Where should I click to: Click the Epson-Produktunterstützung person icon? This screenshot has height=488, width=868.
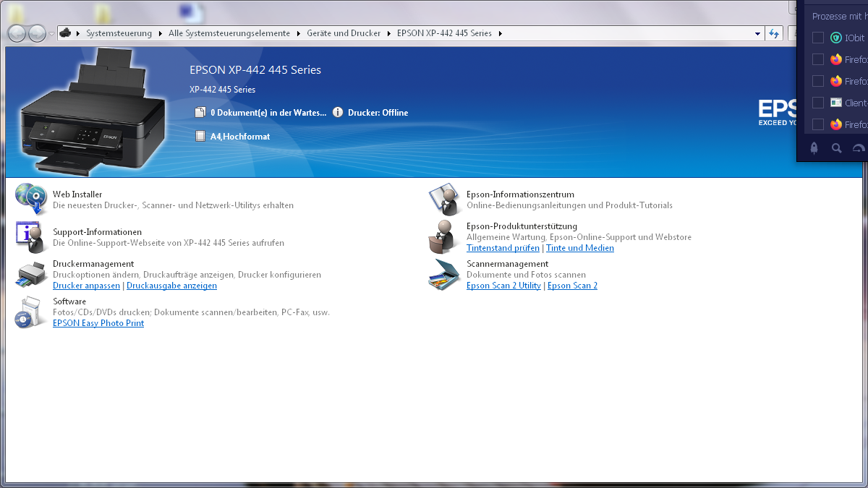coord(444,236)
